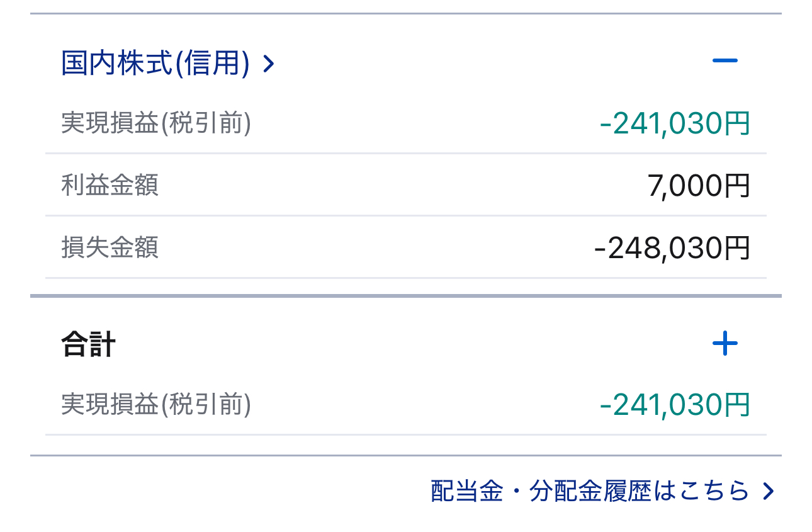Image resolution: width=812 pixels, height=532 pixels.
Task: Click the 合計 section heading
Action: pos(89,345)
